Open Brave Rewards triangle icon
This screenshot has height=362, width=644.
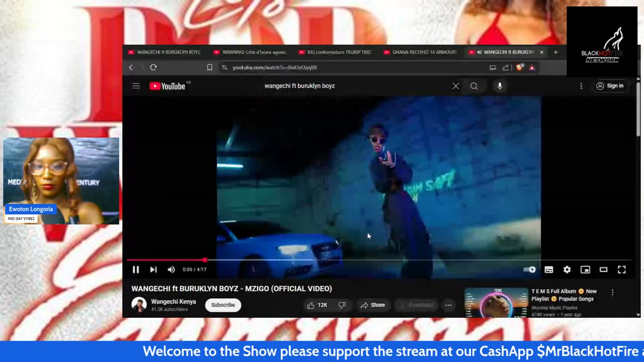coord(532,67)
